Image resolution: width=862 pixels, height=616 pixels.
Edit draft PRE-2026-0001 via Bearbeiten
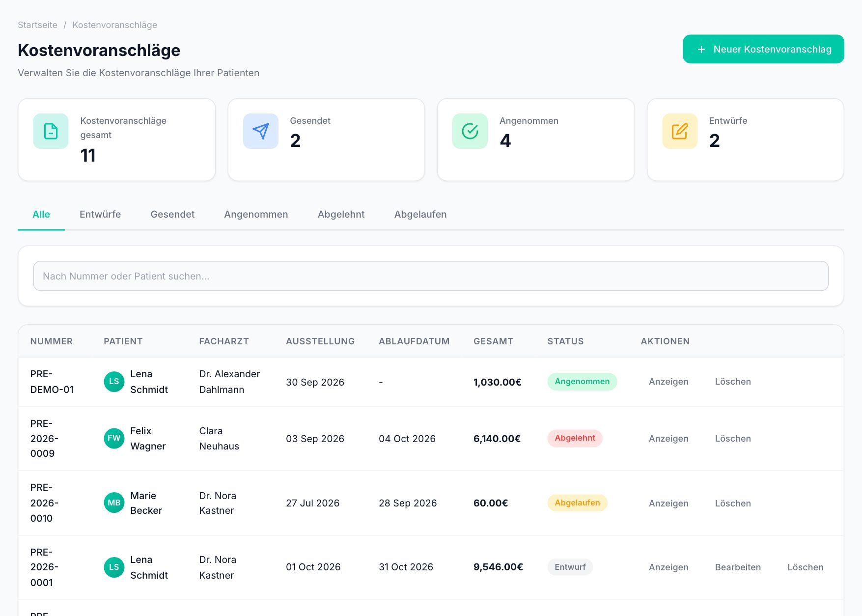pyautogui.click(x=738, y=567)
